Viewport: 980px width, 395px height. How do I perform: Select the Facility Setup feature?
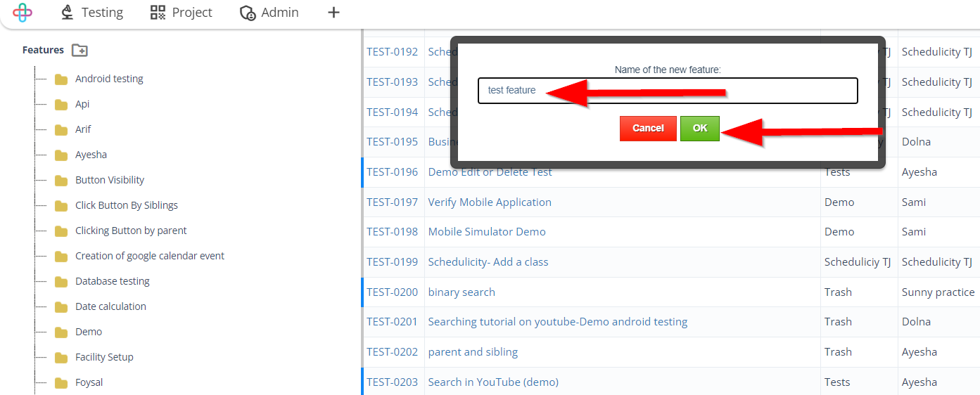(104, 357)
